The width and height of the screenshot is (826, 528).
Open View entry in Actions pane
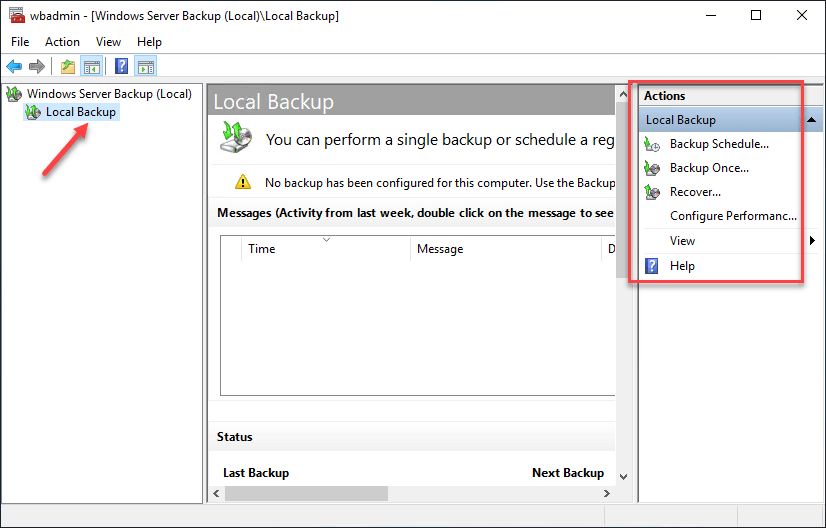[682, 241]
